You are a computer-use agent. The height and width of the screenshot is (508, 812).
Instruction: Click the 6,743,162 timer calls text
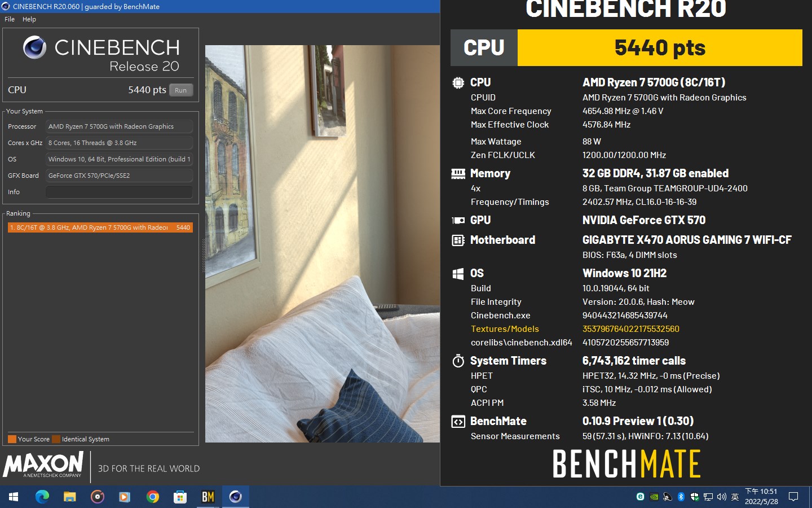pos(634,361)
